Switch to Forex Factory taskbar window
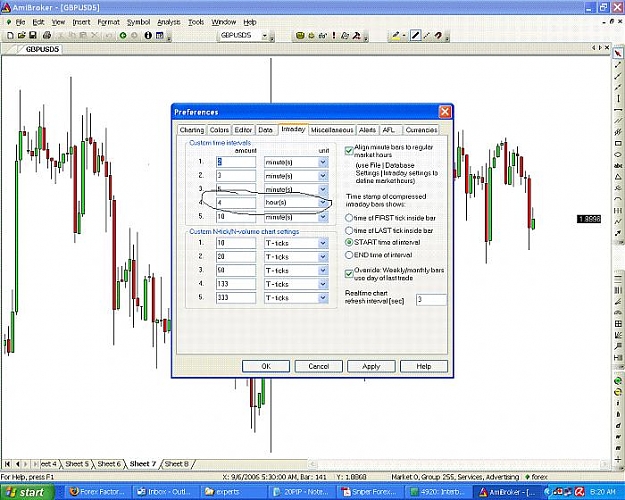The height and width of the screenshot is (500, 625). [x=98, y=492]
